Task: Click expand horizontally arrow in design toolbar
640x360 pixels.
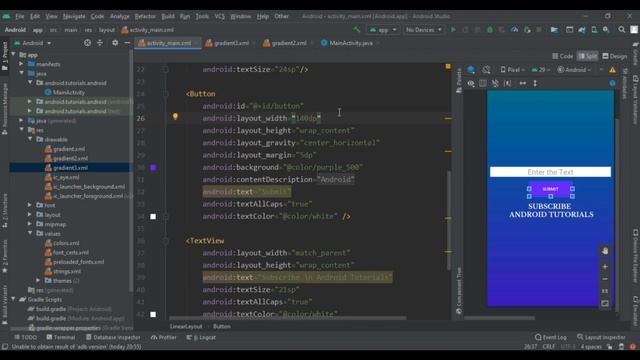Action: tap(522, 83)
